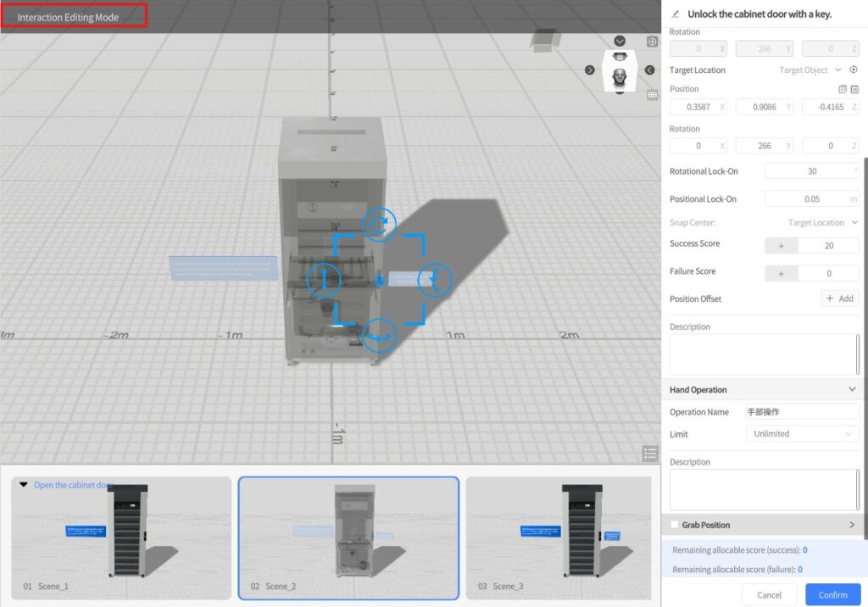The width and height of the screenshot is (868, 607).
Task: Click the target picker crosshair icon
Action: (854, 70)
